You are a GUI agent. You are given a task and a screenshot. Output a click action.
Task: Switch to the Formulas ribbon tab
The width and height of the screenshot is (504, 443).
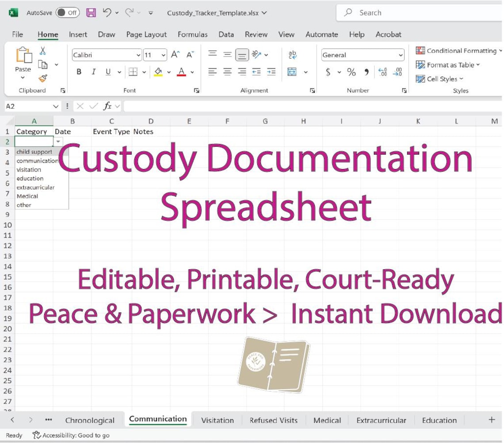pos(193,34)
